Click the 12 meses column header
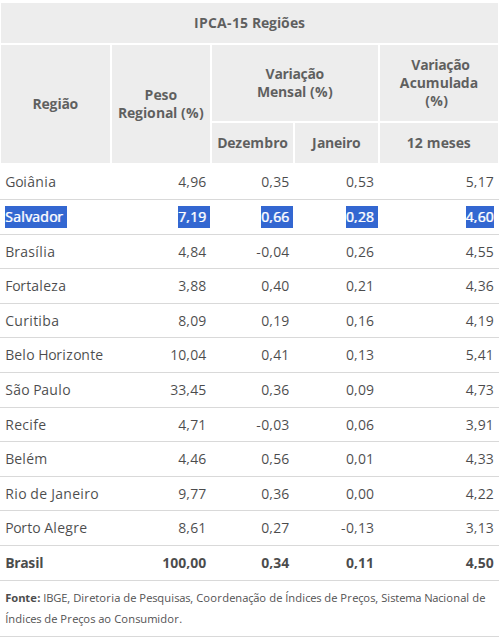The height and width of the screenshot is (641, 501). click(438, 143)
